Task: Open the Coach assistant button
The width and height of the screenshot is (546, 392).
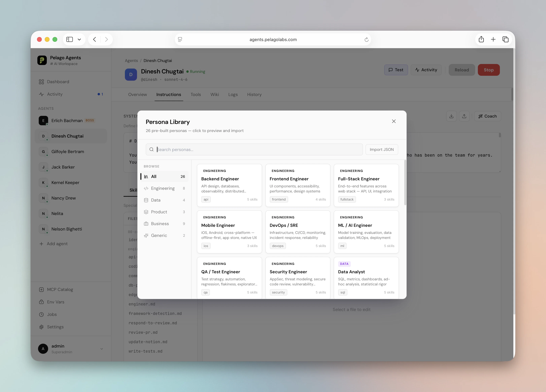Action: click(487, 116)
